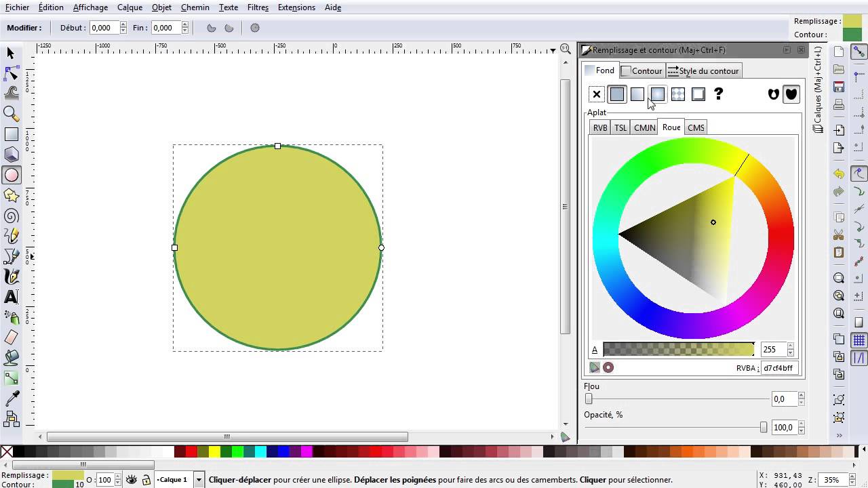Click the red swatch in bottom palette
This screenshot has height=488, width=868.
pos(191,451)
